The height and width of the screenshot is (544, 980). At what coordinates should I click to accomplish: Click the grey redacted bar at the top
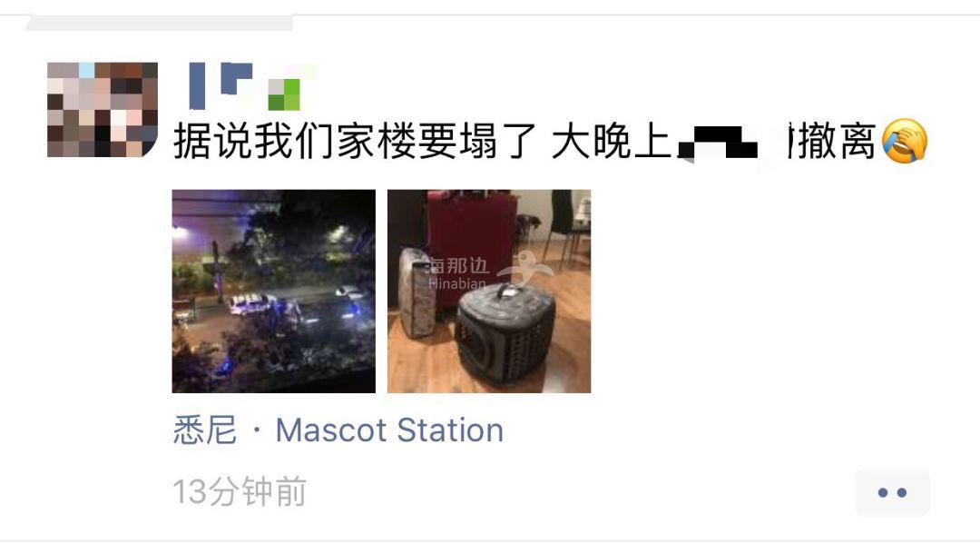[160, 24]
